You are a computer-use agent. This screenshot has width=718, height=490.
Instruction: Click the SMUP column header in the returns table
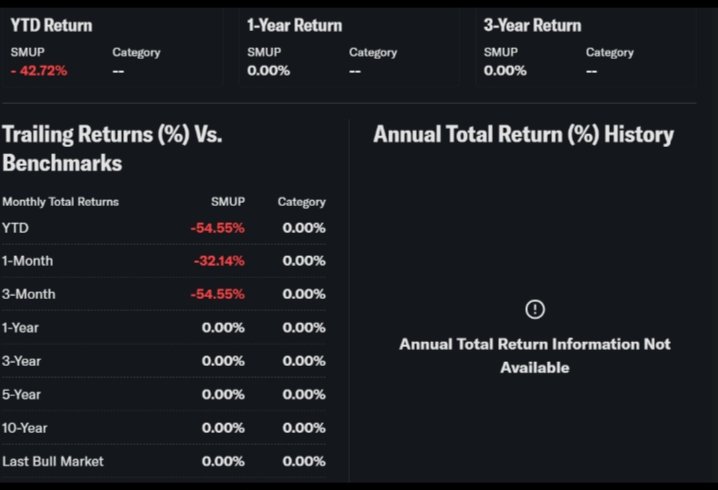(x=227, y=202)
